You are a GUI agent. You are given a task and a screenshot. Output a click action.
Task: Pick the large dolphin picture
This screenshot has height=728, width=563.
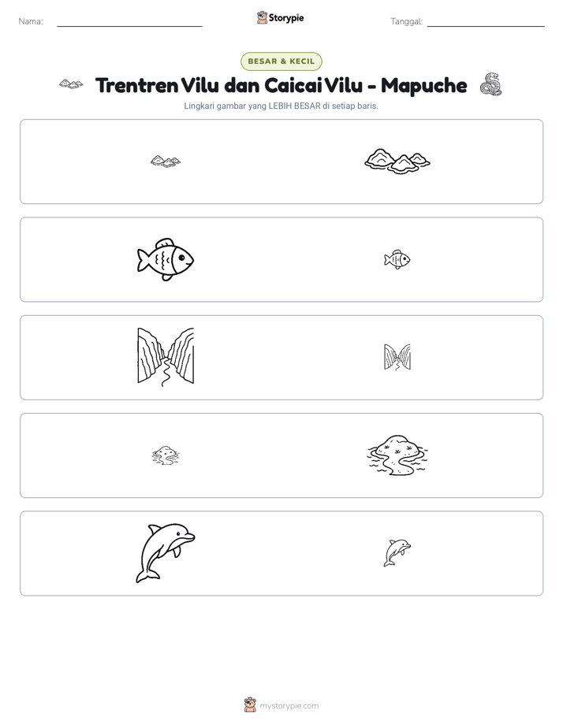pyautogui.click(x=166, y=553)
